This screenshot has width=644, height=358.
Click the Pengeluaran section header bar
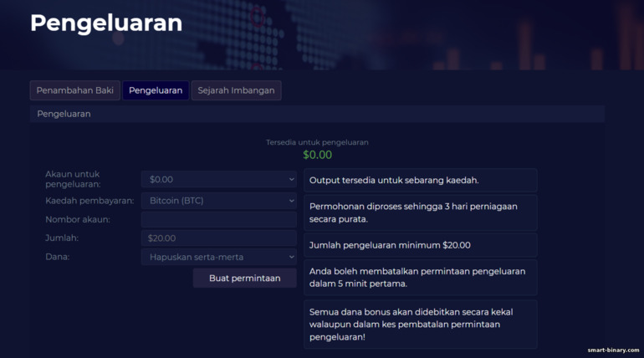[317, 114]
